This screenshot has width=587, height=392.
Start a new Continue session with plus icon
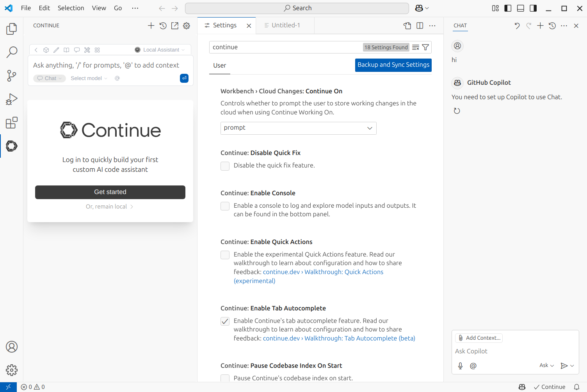(151, 25)
